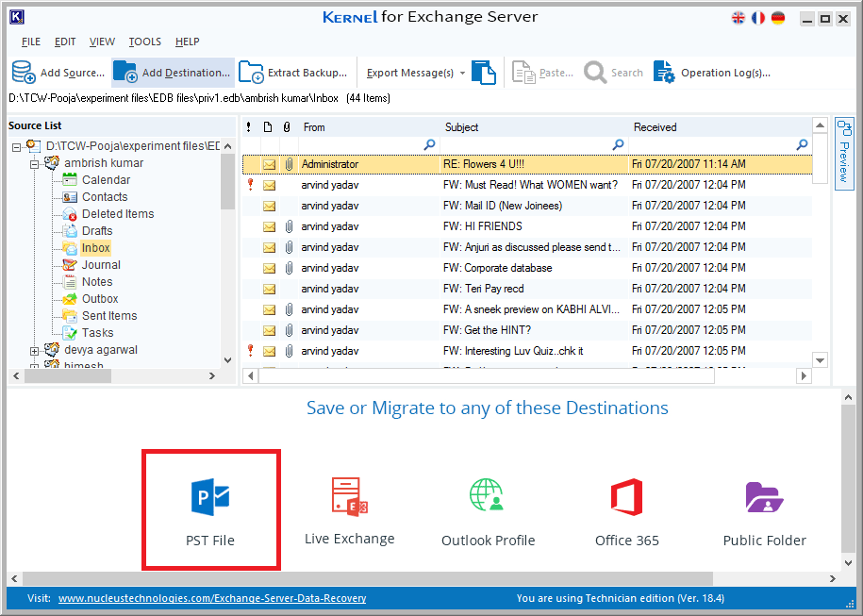Select email 'FW: Interesting Luv Quiz..chk it'
The height and width of the screenshot is (616, 863).
coord(527,351)
